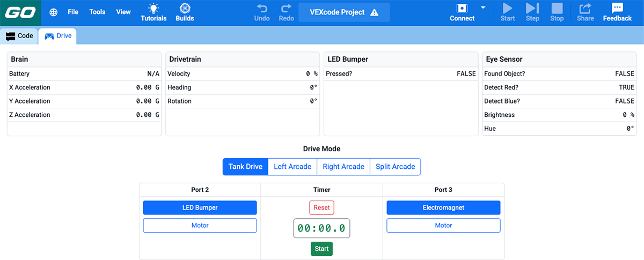
Task: Click the Pressed? FALSE row
Action: 401,74
